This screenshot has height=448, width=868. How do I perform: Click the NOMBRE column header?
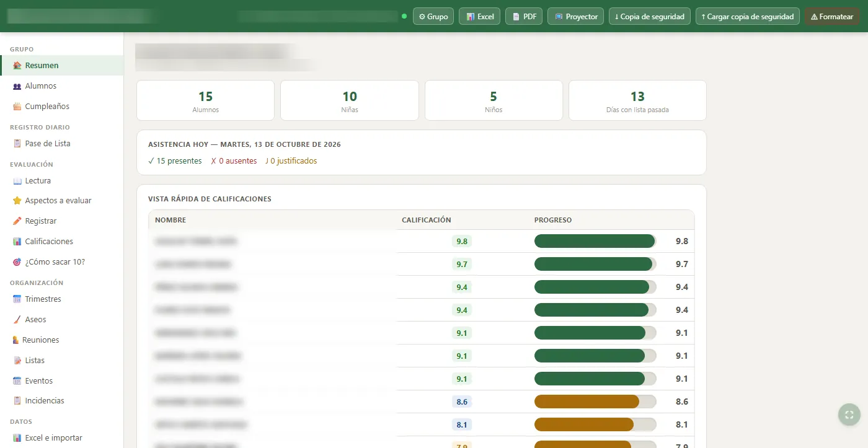[x=170, y=220]
